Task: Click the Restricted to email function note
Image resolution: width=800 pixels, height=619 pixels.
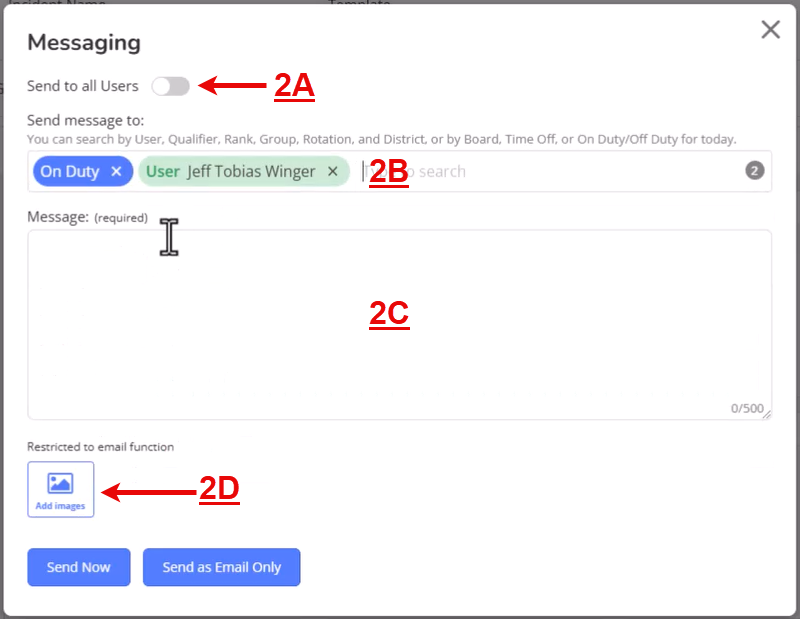Action: (x=101, y=447)
